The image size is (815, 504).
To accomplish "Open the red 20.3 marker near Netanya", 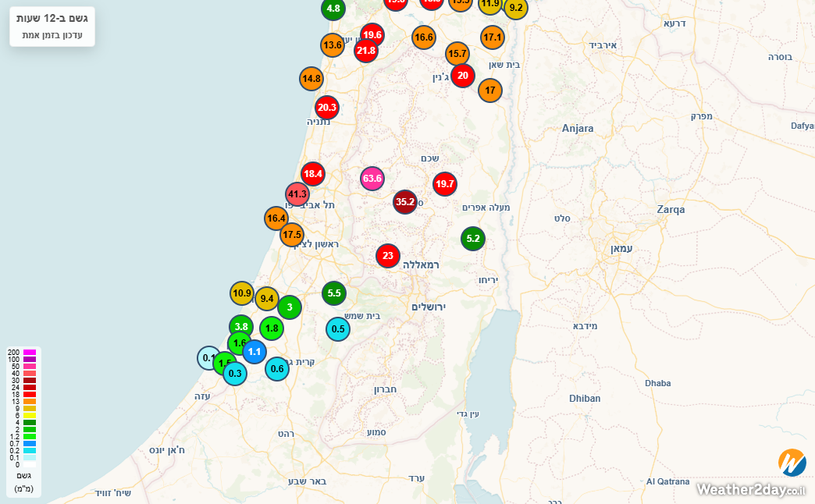I will point(327,108).
